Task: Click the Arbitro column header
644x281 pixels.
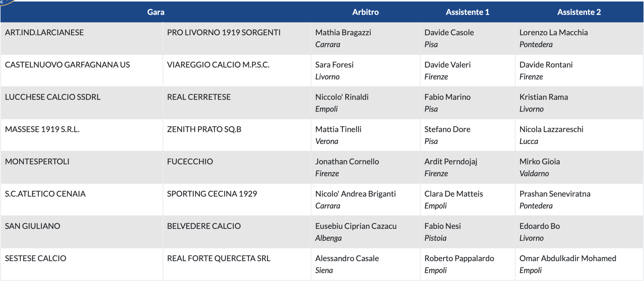Action: pyautogui.click(x=365, y=12)
